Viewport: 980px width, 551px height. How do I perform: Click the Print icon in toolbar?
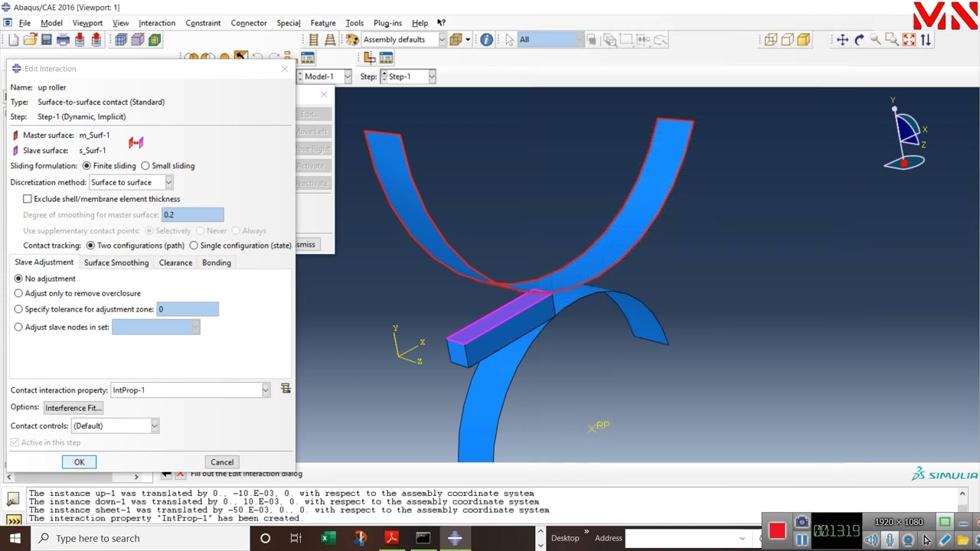pyautogui.click(x=63, y=40)
